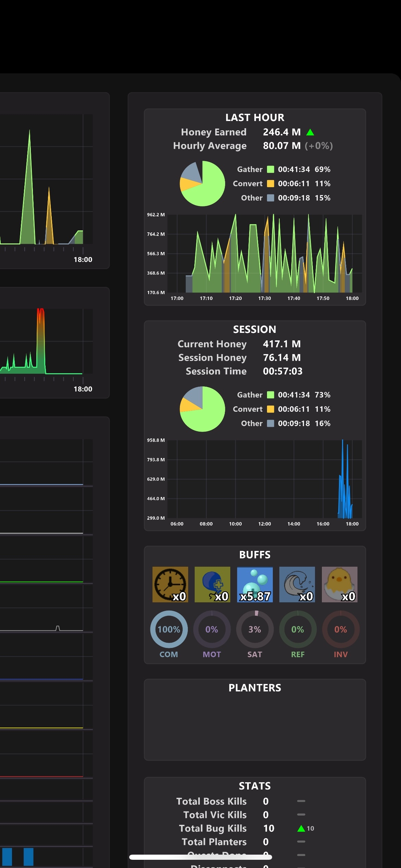This screenshot has width=401, height=868.
Task: Tap the bubbles buff showing x5.87
Action: 255,584
